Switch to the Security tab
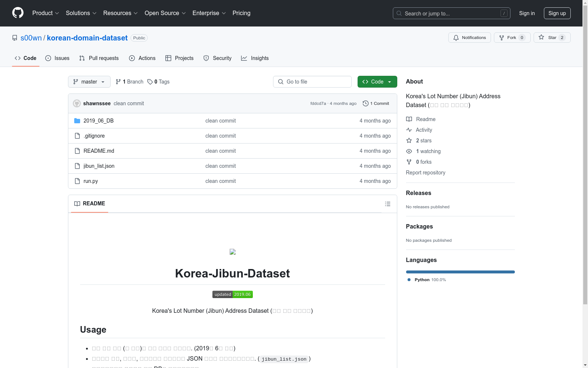This screenshot has height=368, width=588. point(218,58)
